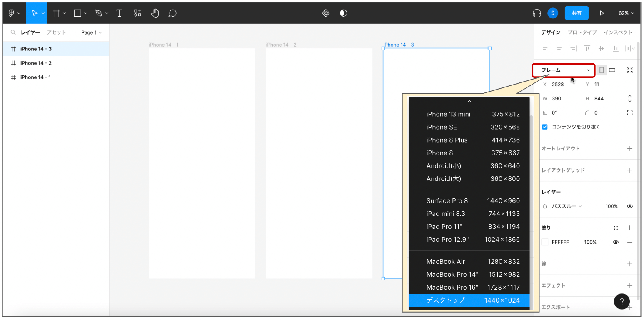This screenshot has height=320, width=644.
Task: Open the 62% zoom dropdown
Action: [626, 13]
